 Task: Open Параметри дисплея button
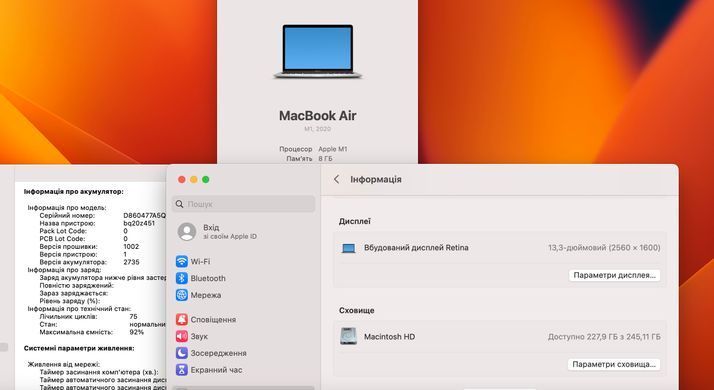(x=614, y=275)
